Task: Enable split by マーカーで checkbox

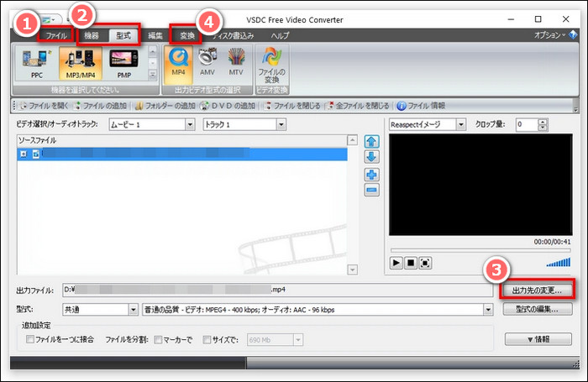Action: 158,340
